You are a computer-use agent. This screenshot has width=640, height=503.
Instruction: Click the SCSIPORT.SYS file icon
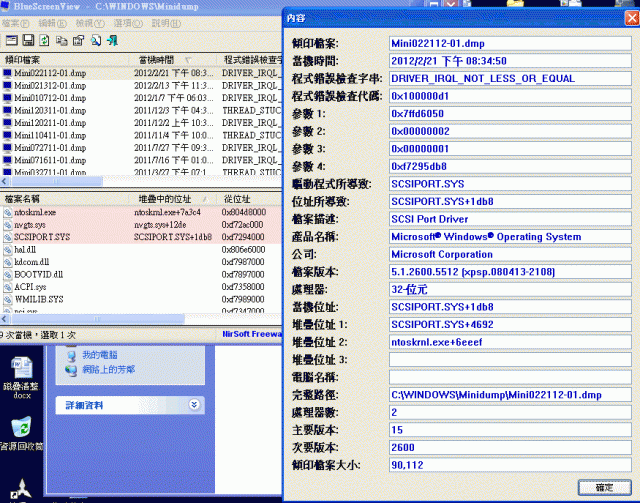(7, 237)
